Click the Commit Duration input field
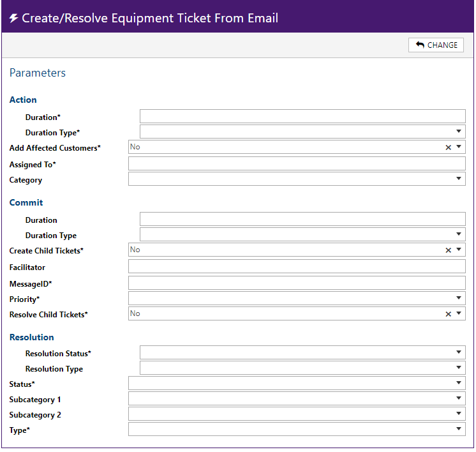This screenshot has height=452, width=476. click(302, 219)
